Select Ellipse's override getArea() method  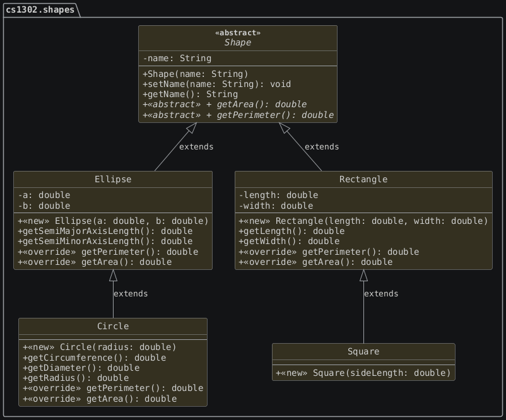(95, 262)
